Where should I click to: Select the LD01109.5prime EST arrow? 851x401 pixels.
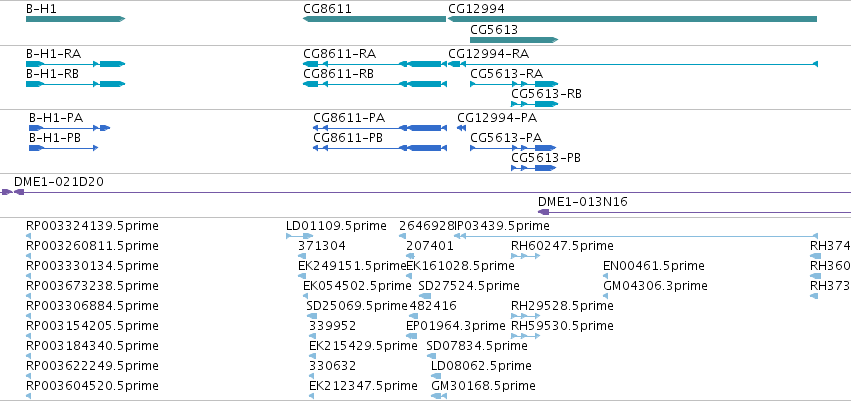click(300, 236)
